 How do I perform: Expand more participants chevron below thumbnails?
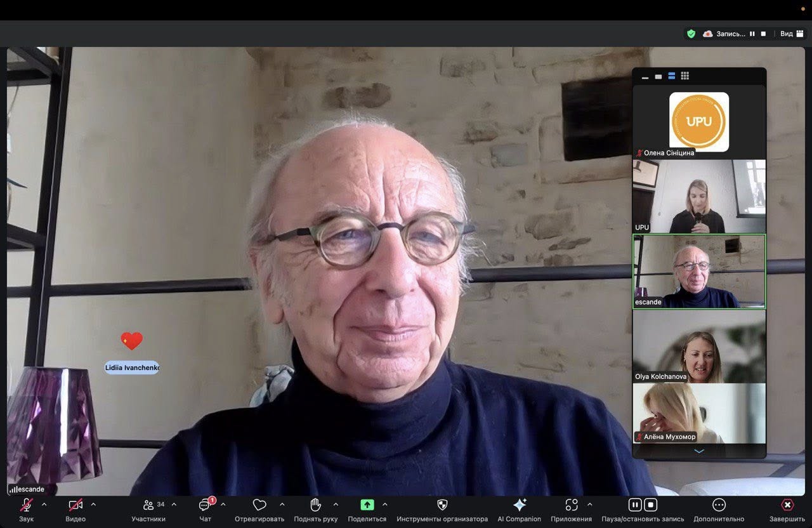tap(699, 451)
